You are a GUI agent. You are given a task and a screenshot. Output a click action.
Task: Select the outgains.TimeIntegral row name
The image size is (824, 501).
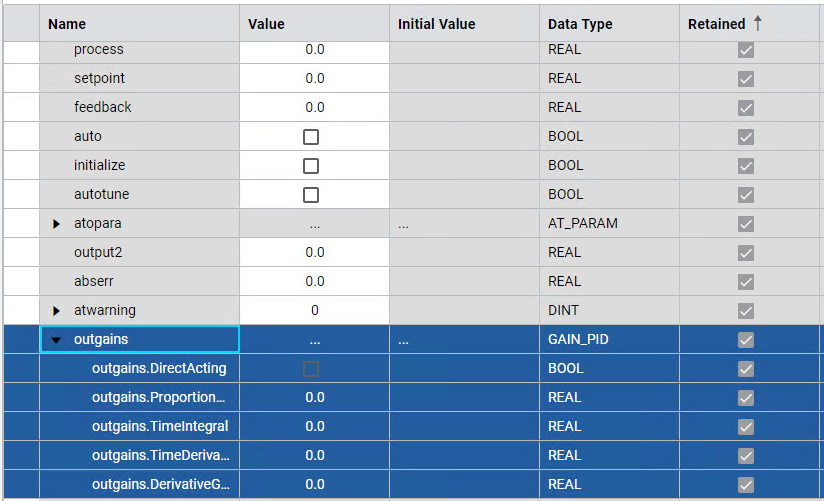point(160,427)
